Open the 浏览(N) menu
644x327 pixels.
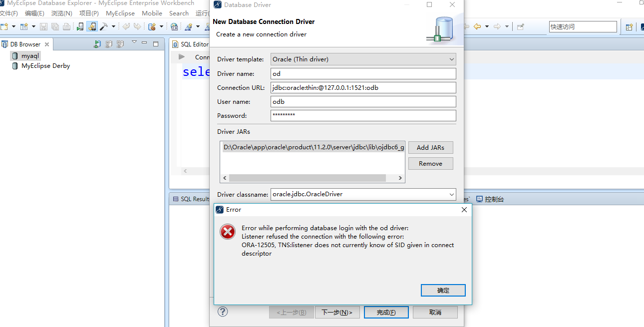point(62,13)
